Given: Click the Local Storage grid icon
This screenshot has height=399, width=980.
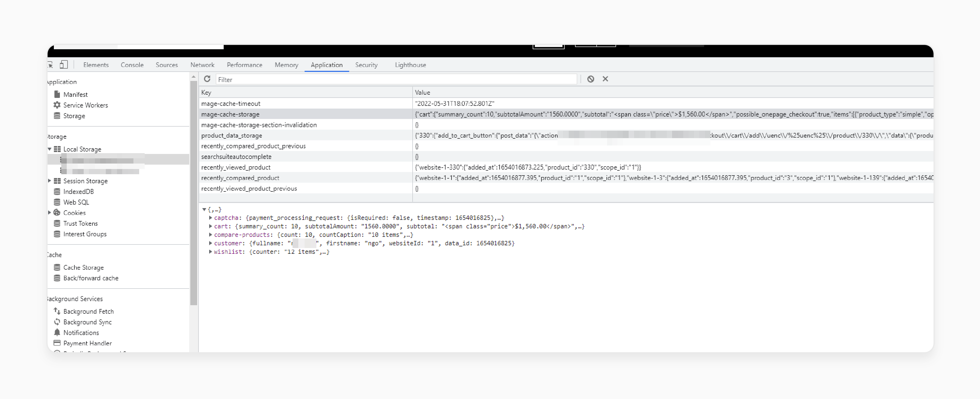Looking at the screenshot, I should [57, 149].
